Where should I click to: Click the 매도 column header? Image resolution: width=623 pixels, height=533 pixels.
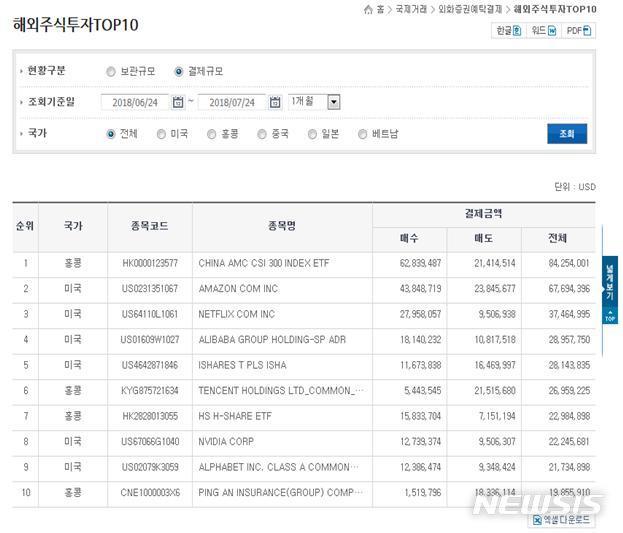(x=484, y=238)
